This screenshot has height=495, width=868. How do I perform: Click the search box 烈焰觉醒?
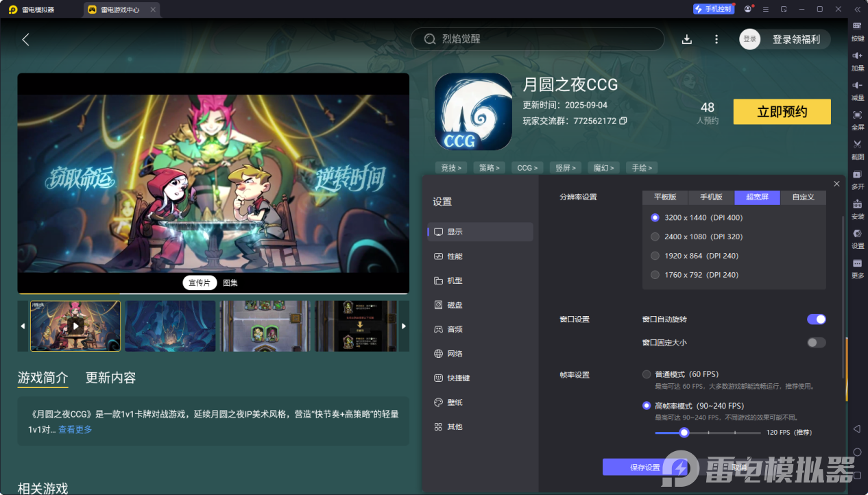[538, 39]
